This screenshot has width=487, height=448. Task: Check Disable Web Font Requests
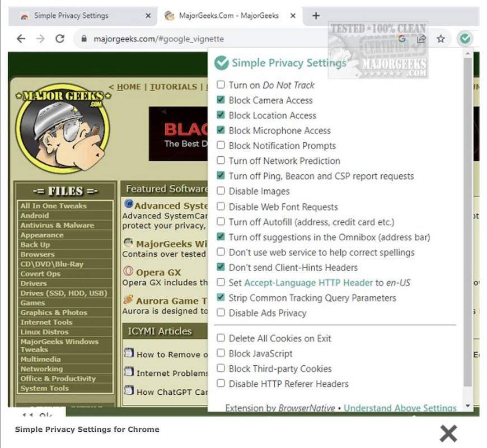click(x=221, y=206)
